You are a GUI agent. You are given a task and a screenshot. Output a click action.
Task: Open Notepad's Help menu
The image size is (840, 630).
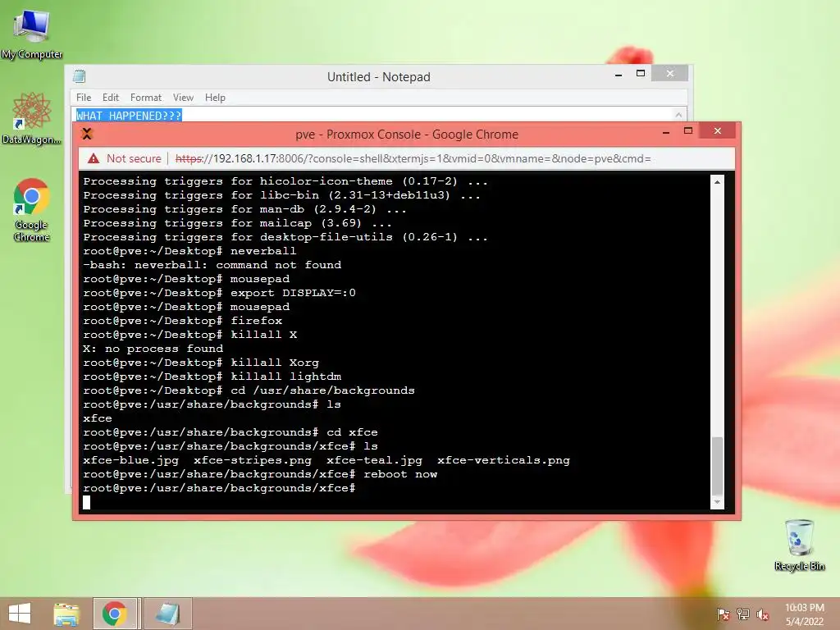coord(215,98)
